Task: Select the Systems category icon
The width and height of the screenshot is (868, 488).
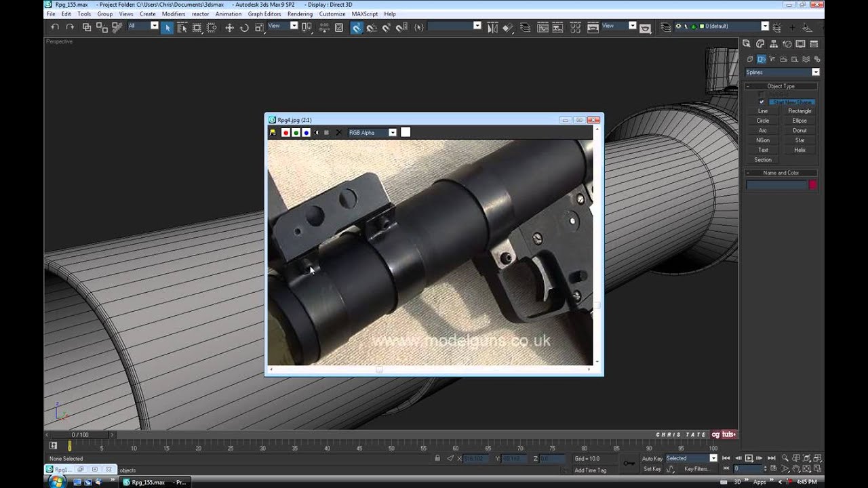Action: pyautogui.click(x=816, y=60)
